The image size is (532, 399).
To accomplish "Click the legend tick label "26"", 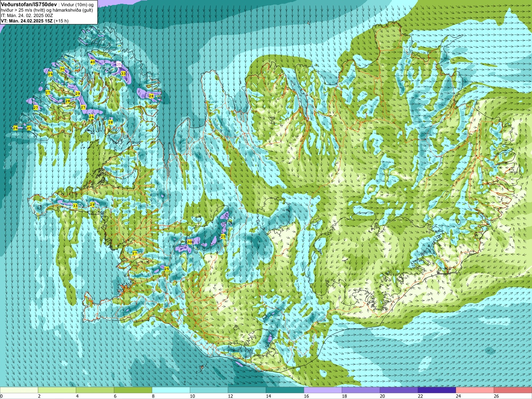I will [496, 396].
